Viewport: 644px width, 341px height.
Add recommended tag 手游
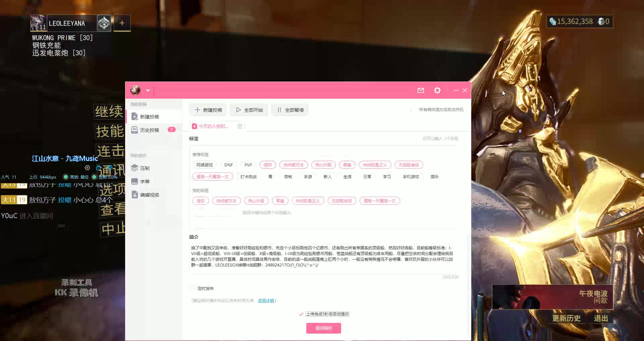(308, 177)
